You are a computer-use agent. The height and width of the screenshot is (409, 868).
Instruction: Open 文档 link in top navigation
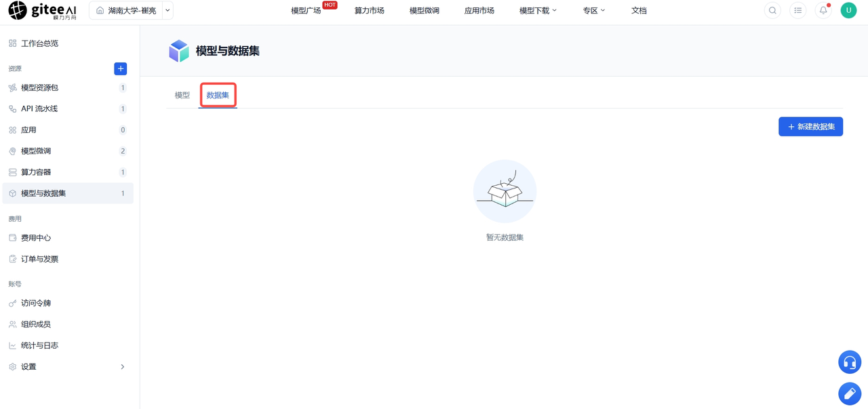[639, 11]
